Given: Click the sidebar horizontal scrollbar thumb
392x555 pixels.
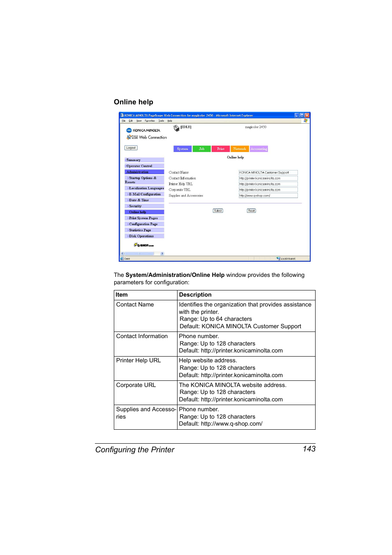Looking at the screenshot, I should (139, 254).
